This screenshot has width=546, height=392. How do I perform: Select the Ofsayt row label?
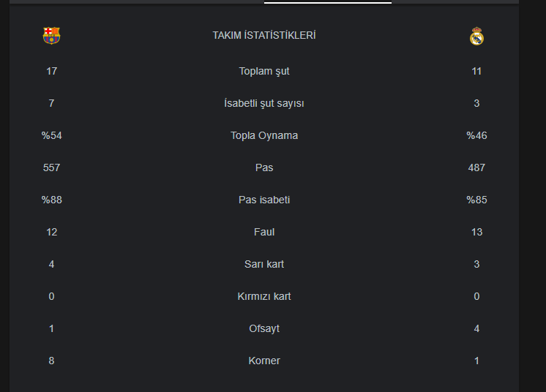(x=264, y=328)
